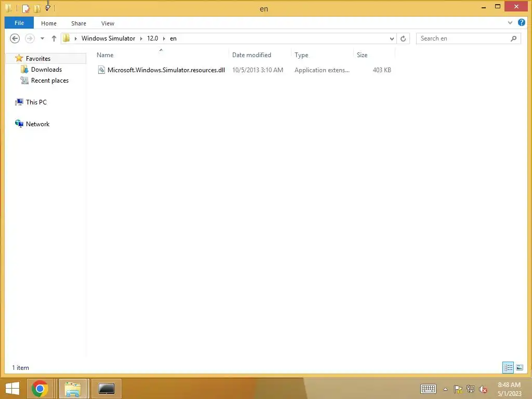Open Recent places in navigation pane

click(x=49, y=81)
